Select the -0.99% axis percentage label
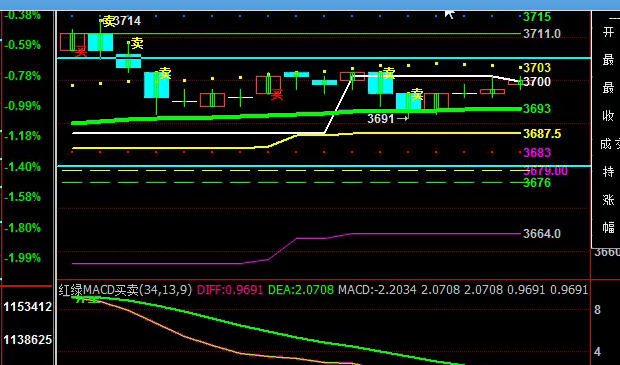620x365 pixels. tap(23, 106)
